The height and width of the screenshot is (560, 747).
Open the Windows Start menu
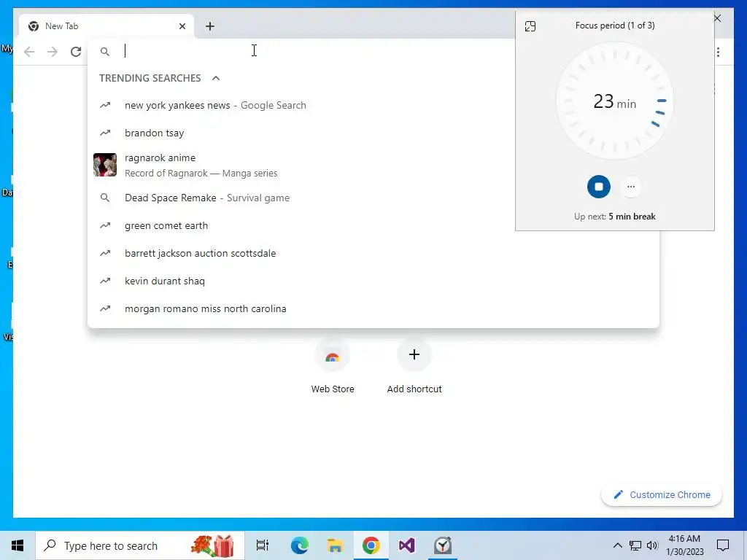click(x=18, y=545)
